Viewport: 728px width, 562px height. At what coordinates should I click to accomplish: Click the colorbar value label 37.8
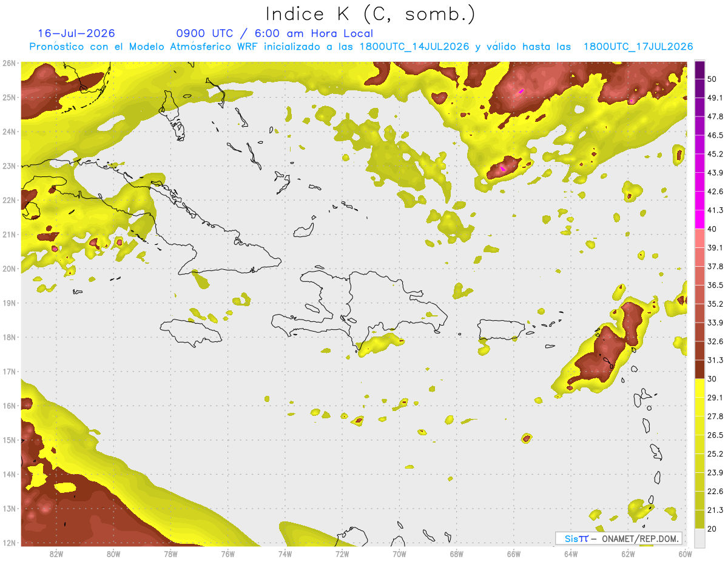point(715,266)
